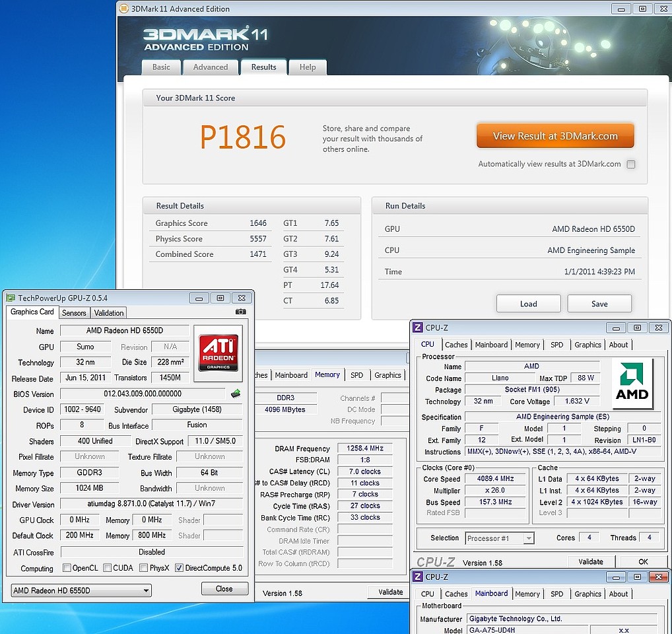Open the AMD Radeon HD 6550D card dropdown
This screenshot has height=634, width=672.
tap(81, 590)
